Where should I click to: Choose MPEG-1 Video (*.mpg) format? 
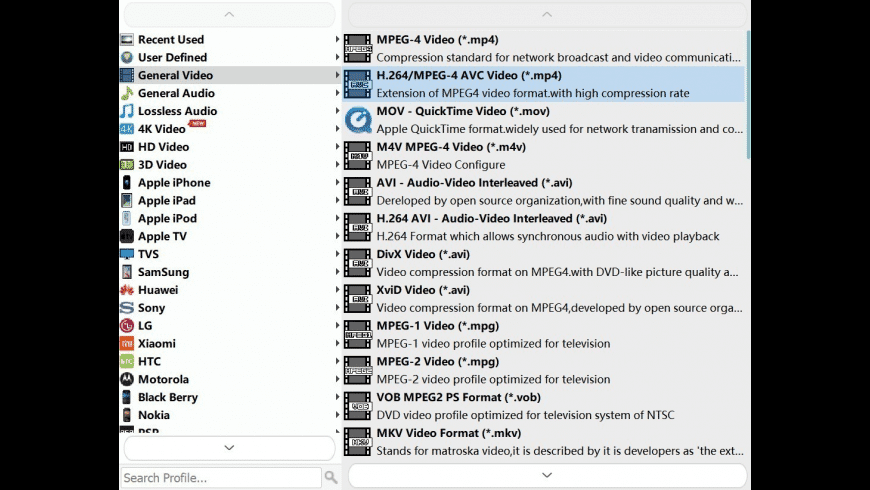click(544, 334)
